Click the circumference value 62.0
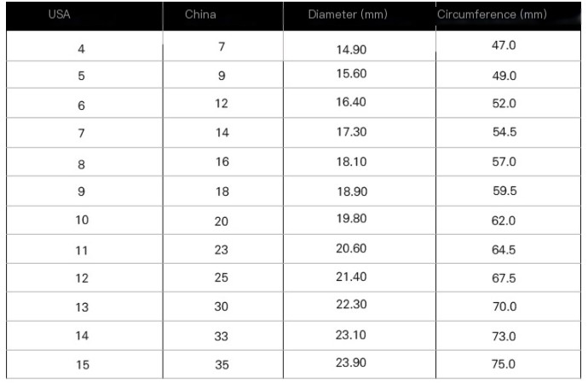Viewport: 588px width, 383px height. click(x=504, y=220)
